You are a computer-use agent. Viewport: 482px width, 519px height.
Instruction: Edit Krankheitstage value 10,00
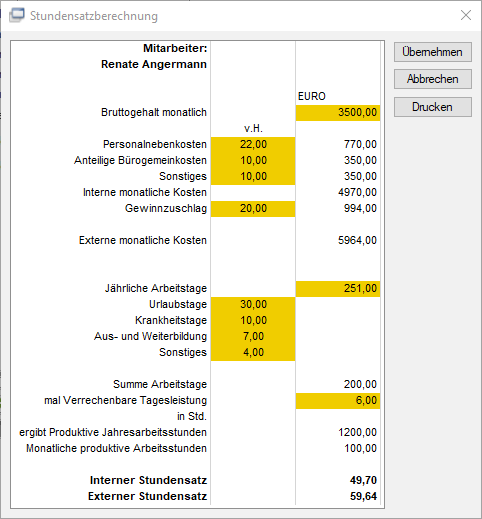point(253,320)
